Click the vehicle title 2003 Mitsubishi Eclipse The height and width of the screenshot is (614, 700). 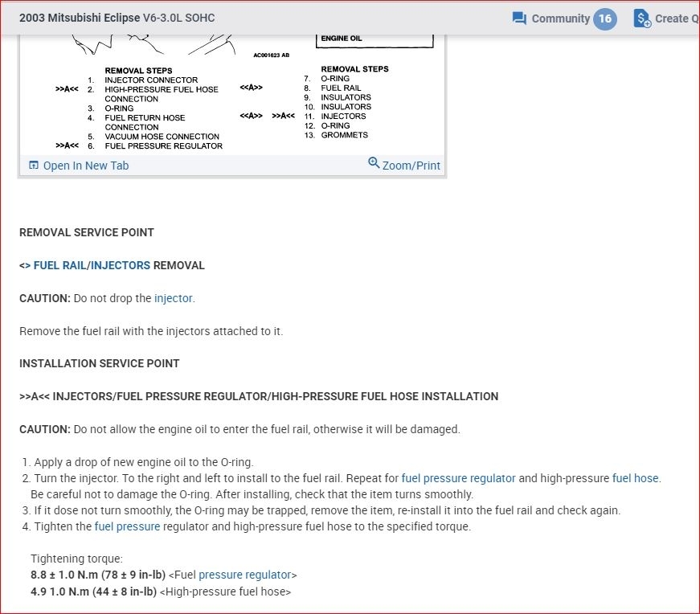pos(80,18)
